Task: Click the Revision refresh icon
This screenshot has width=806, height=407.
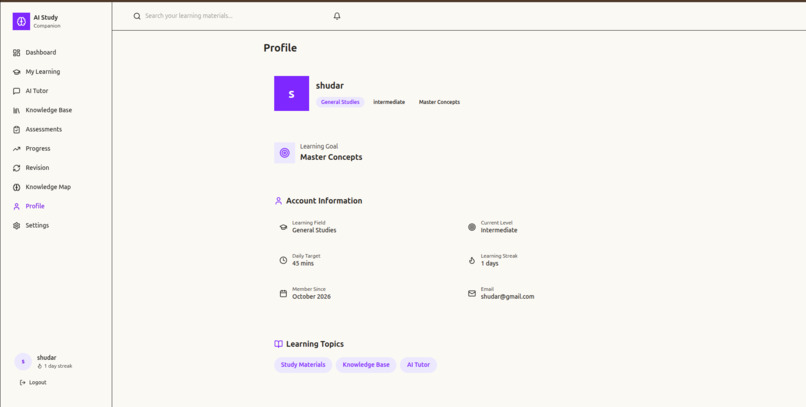Action: tap(16, 168)
